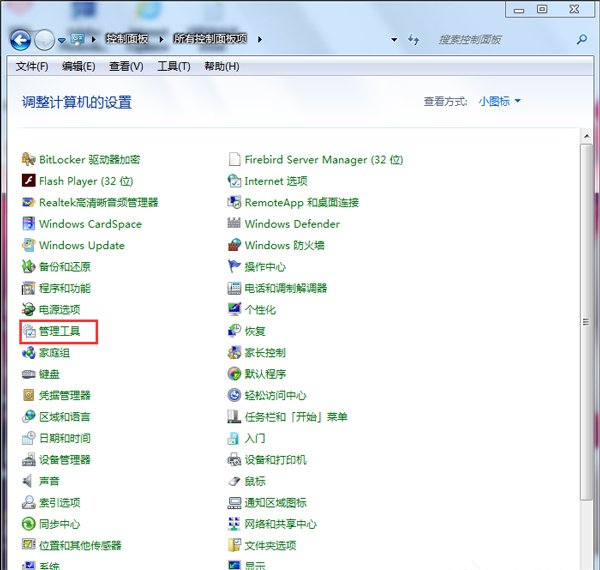Expand the address bar history dropdown arrow
This screenshot has height=570, width=600.
[x=394, y=39]
